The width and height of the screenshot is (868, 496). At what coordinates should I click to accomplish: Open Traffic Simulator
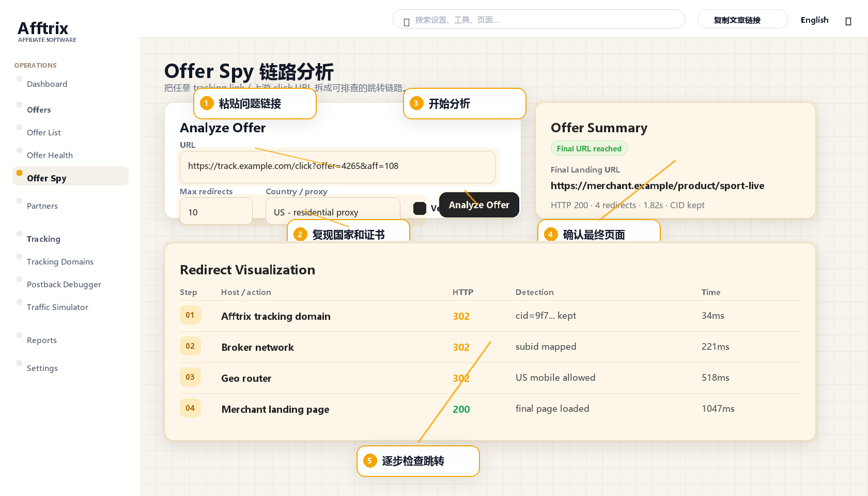click(57, 307)
